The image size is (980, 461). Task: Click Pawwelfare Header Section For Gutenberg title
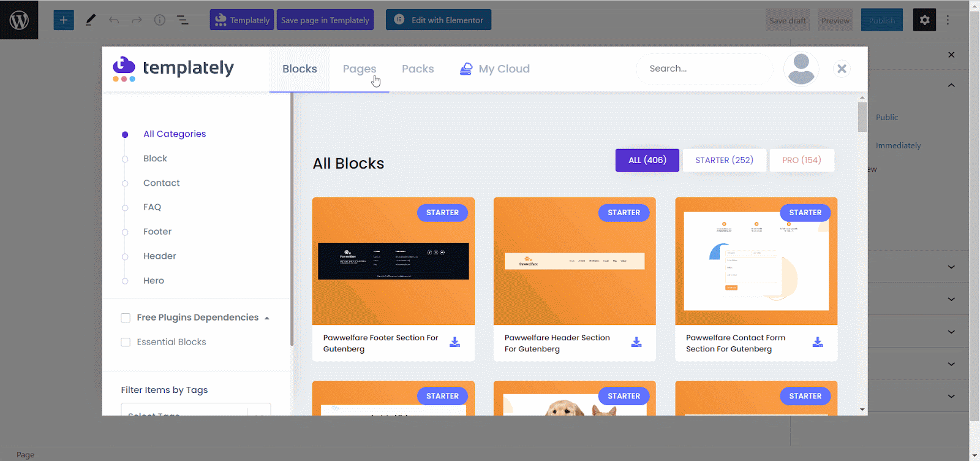point(557,343)
